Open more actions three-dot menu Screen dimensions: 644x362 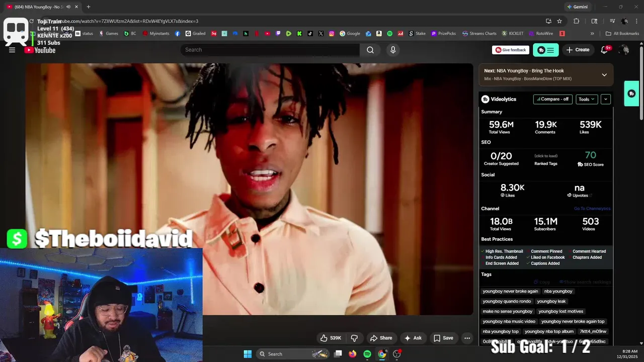point(467,338)
